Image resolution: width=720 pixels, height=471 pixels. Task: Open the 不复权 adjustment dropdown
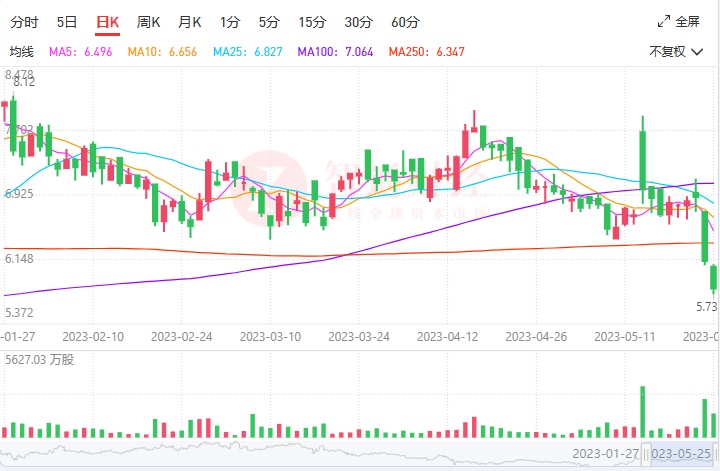click(676, 51)
